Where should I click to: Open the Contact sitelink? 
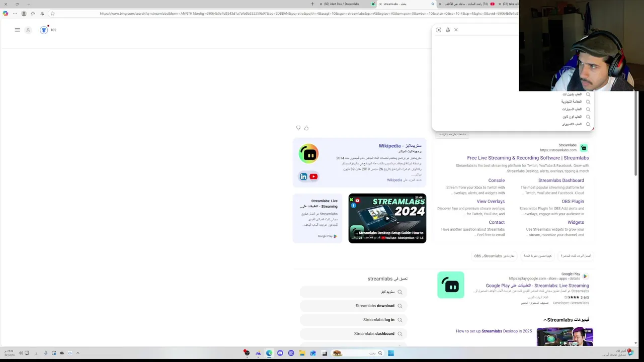497,222
